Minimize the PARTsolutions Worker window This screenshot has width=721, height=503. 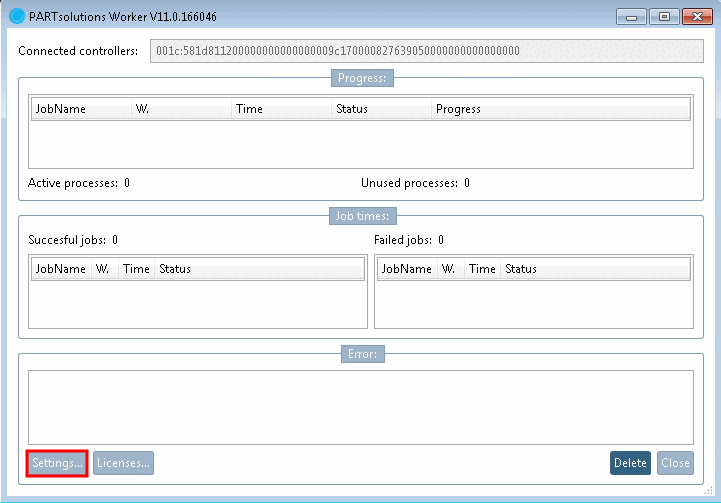[631, 17]
